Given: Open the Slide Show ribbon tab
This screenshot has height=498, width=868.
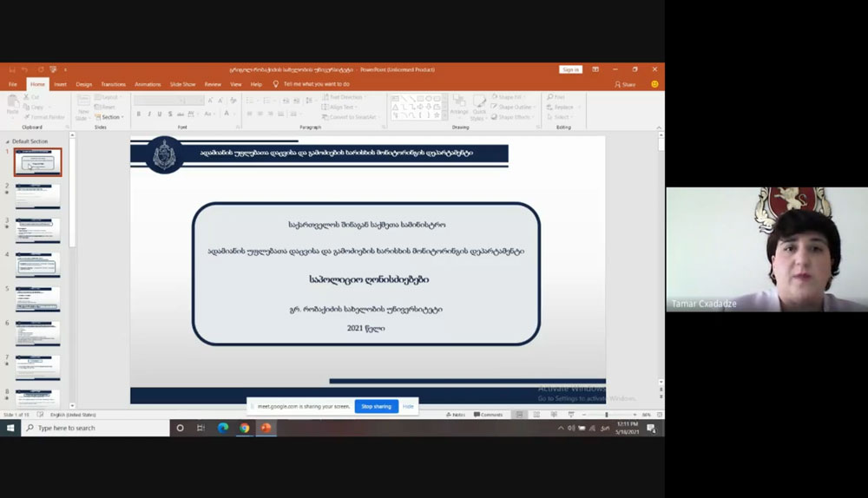Looking at the screenshot, I should pyautogui.click(x=182, y=84).
